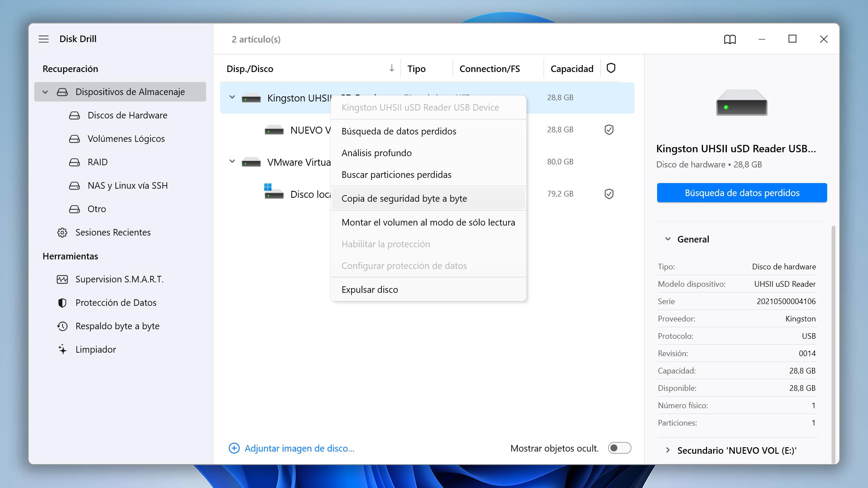
Task: Click the Protección de Datos shield icon
Action: click(62, 303)
